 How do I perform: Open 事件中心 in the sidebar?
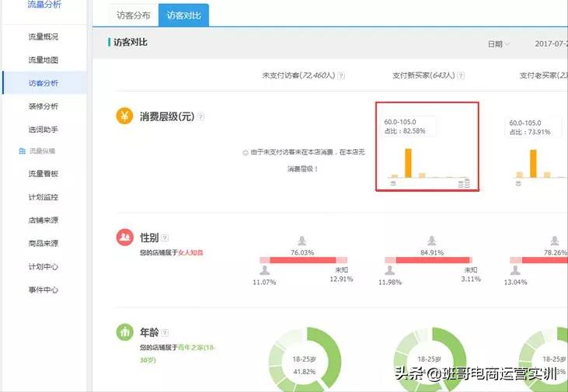[x=43, y=290]
